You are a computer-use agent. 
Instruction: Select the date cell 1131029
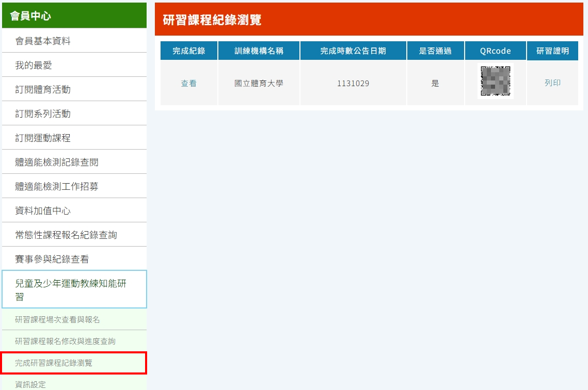pyautogui.click(x=353, y=83)
